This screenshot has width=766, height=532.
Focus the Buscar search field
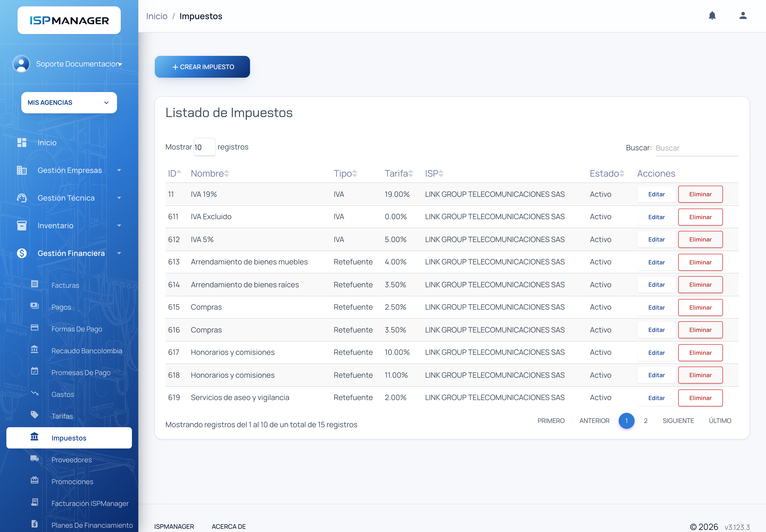point(697,148)
